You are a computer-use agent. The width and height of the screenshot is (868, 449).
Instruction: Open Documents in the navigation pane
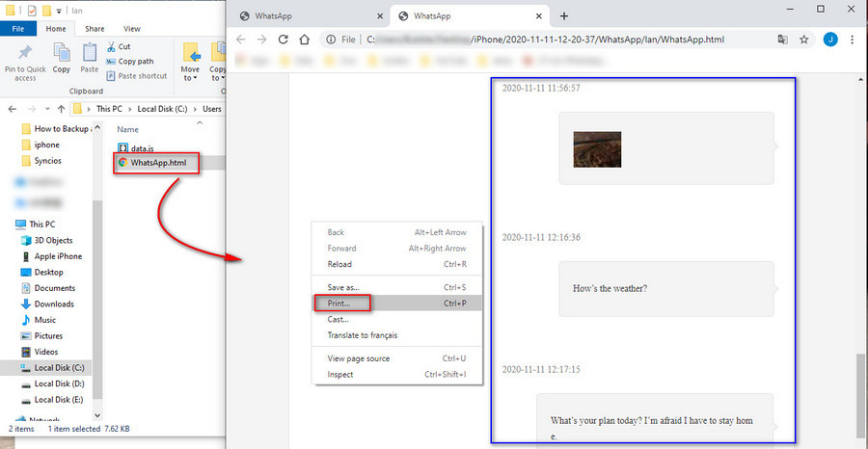click(48, 288)
